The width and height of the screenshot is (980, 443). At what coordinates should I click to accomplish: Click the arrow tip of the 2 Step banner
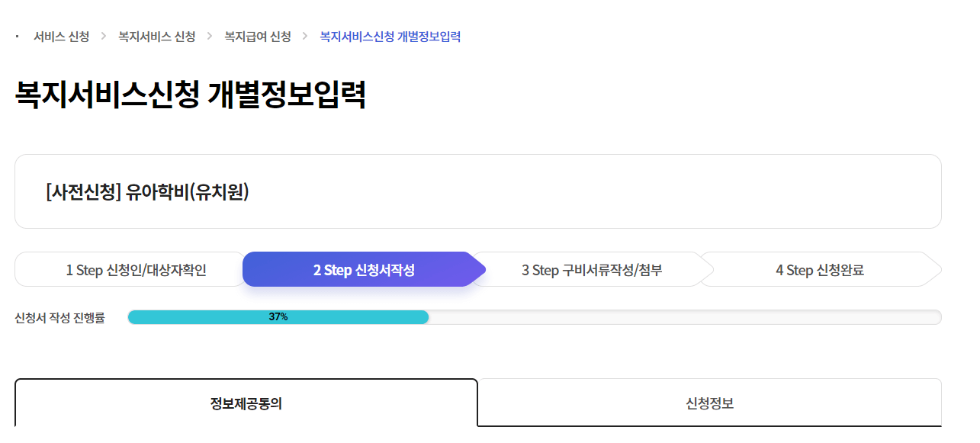click(482, 268)
